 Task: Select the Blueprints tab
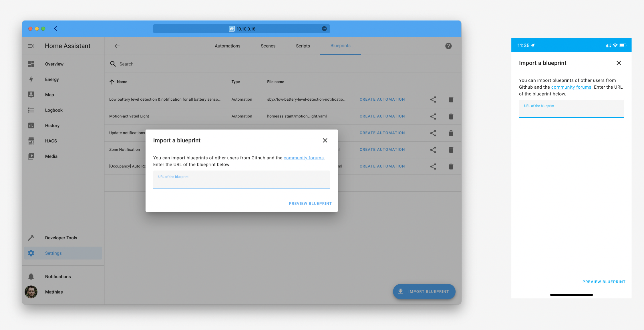340,46
